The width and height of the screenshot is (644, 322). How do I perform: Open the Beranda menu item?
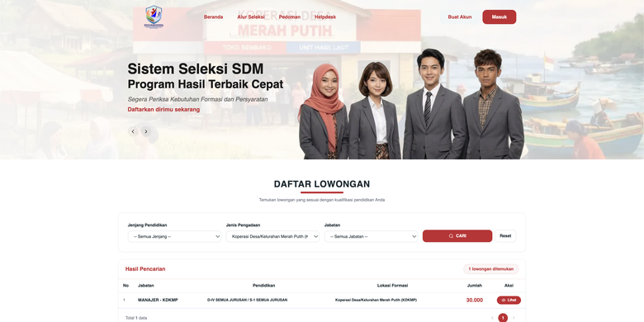pos(213,17)
